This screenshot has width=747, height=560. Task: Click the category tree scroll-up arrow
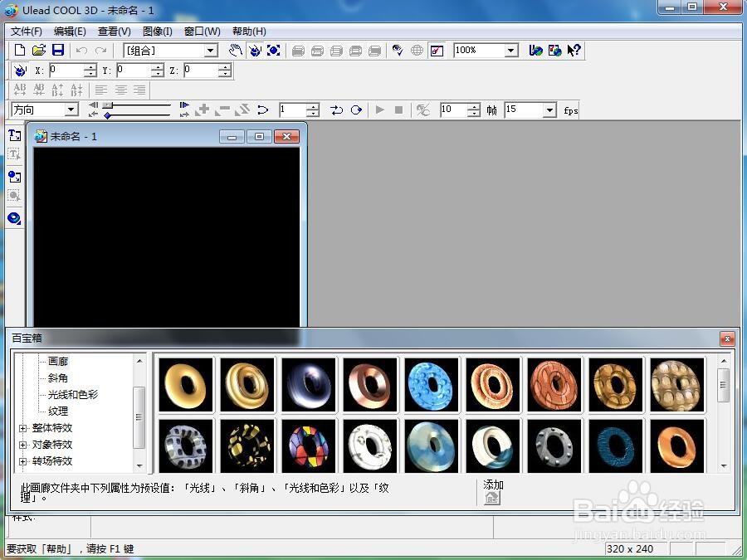tap(139, 362)
